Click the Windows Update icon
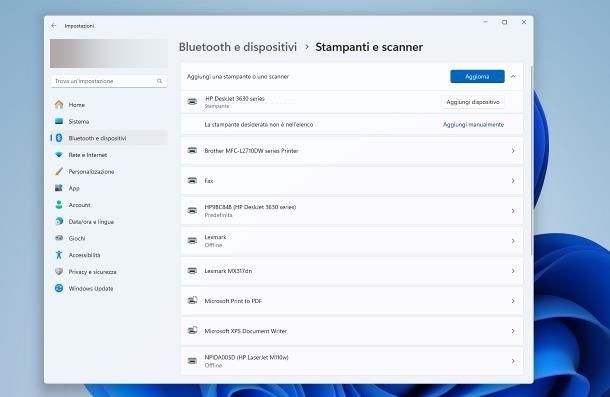The image size is (610, 397). click(59, 288)
